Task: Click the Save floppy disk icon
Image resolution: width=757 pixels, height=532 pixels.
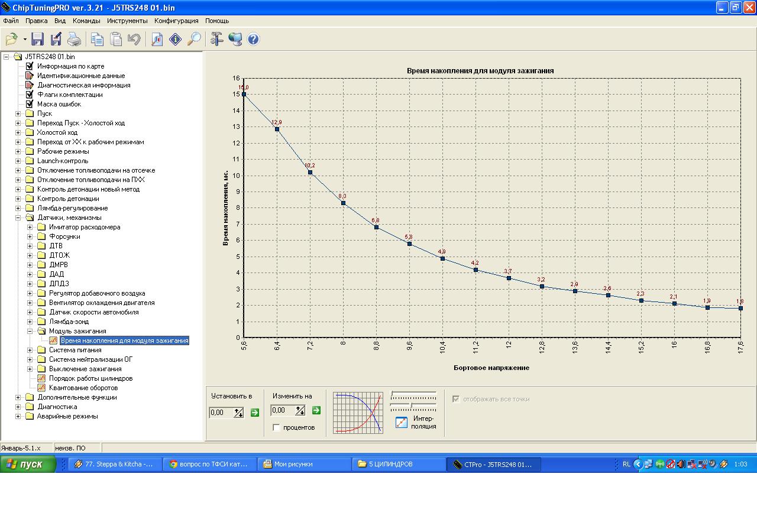Action: (38, 40)
